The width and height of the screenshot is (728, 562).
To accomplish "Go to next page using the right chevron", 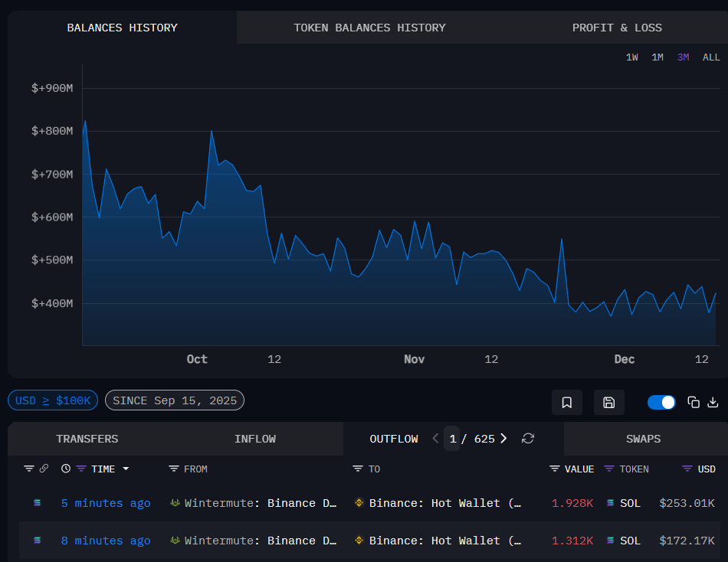I will coord(503,439).
